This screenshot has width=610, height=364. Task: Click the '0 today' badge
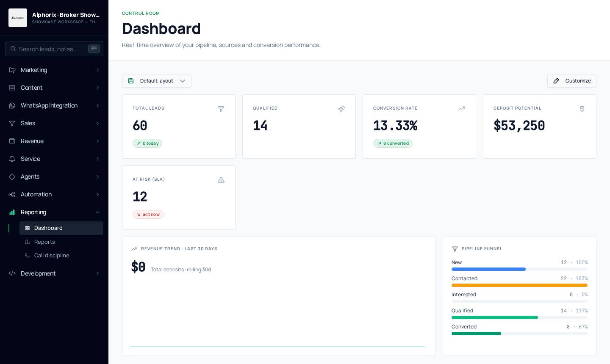click(147, 143)
